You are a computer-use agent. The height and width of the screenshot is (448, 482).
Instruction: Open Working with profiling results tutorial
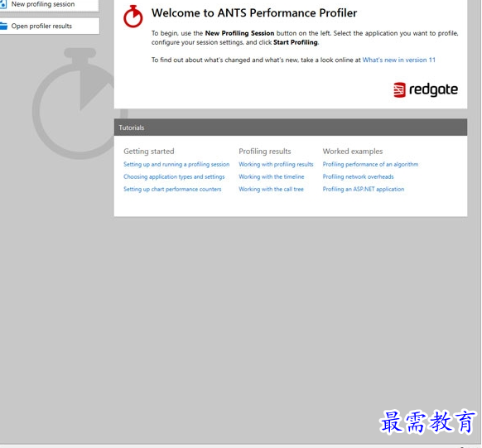[276, 165]
